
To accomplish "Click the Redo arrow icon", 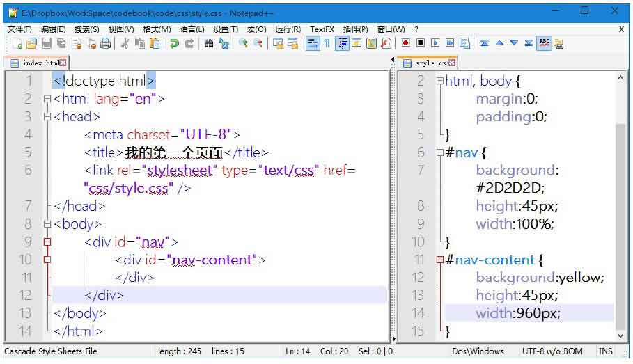I will 189,43.
